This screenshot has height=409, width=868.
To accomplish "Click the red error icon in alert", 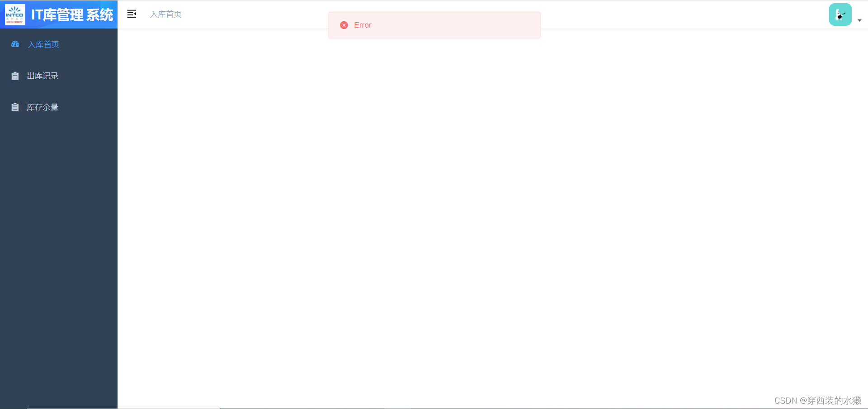I will (x=344, y=25).
